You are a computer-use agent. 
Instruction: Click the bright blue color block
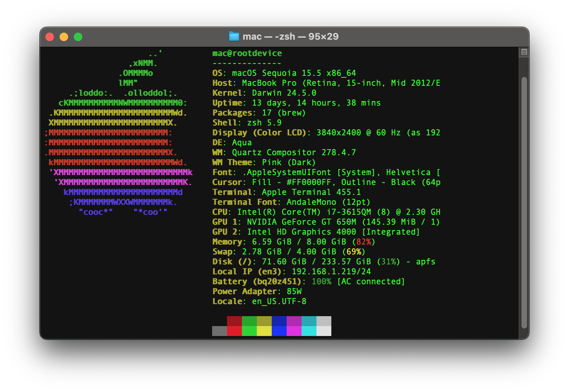(279, 331)
